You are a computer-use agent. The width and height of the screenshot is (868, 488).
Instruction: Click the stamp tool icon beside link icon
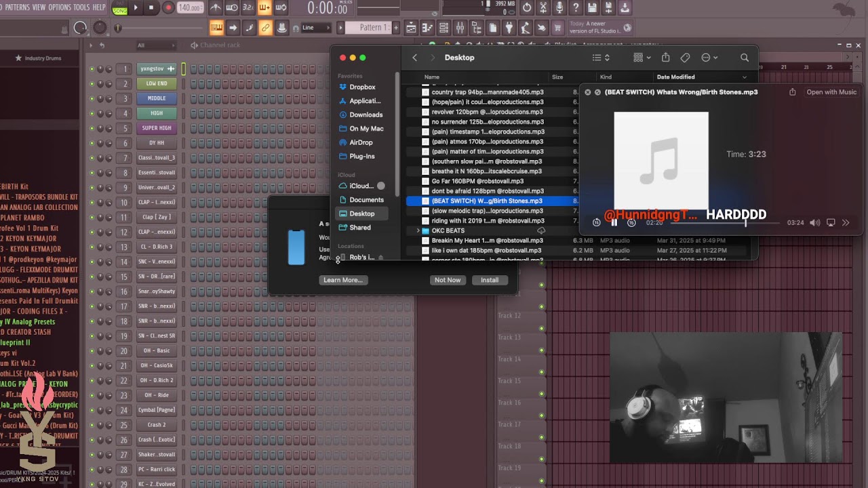(281, 28)
